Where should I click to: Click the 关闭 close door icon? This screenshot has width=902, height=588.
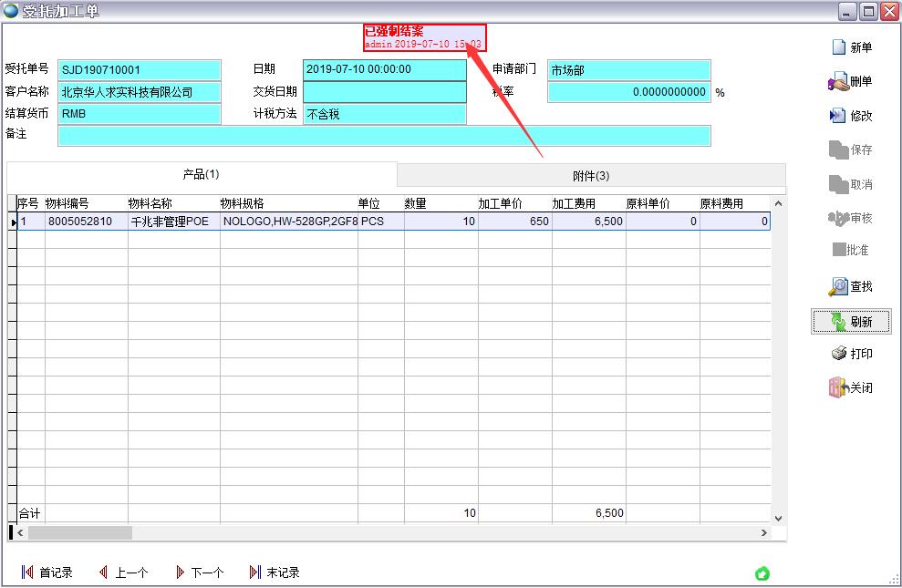coord(838,387)
